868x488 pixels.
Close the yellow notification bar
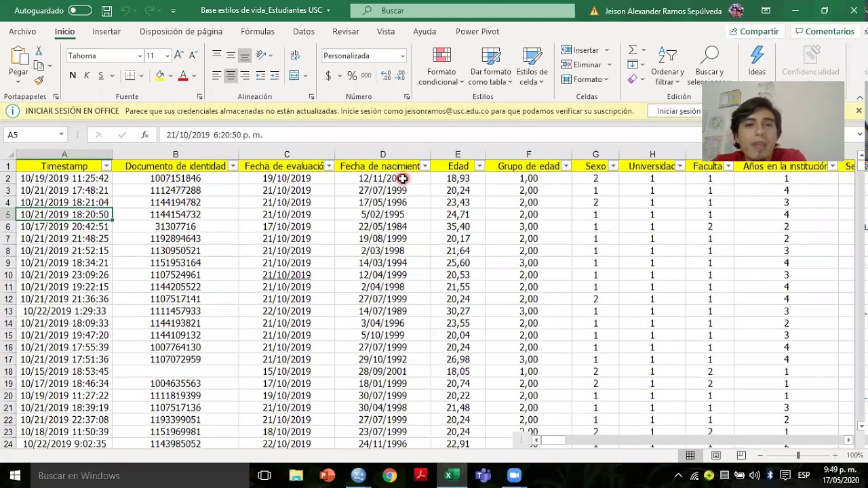(x=859, y=110)
